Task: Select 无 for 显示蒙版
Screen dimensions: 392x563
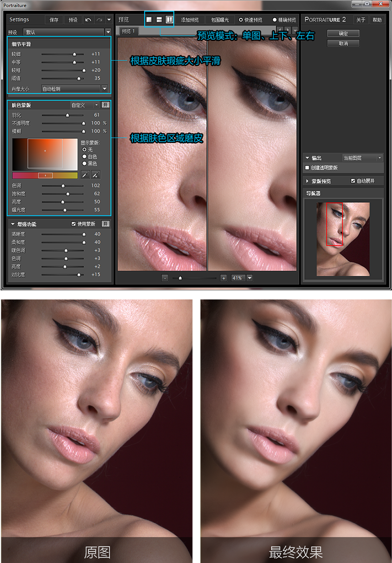Action: [85, 150]
